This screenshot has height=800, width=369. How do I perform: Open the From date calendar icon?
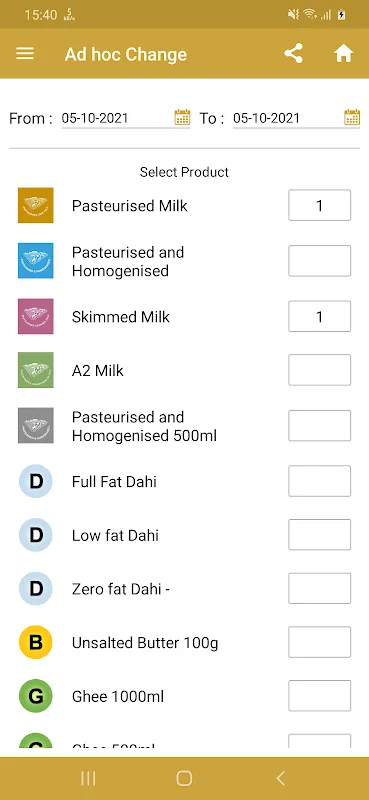pos(182,117)
